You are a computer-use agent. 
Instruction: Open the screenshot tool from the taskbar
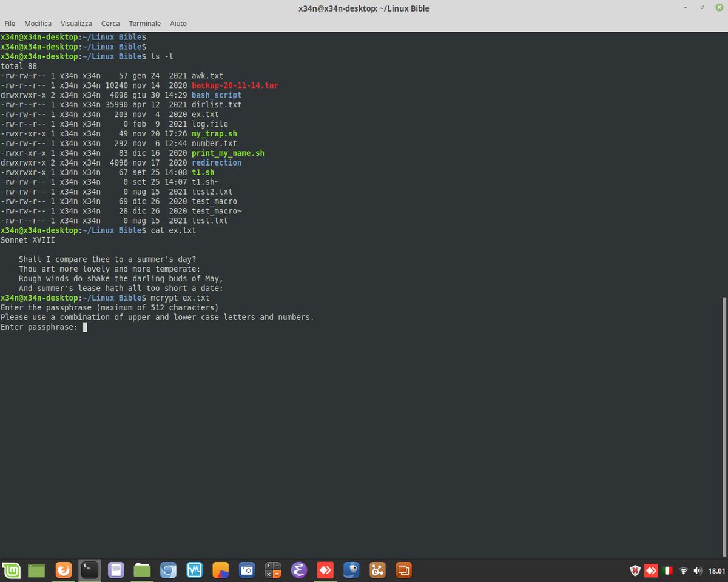(x=246, y=570)
